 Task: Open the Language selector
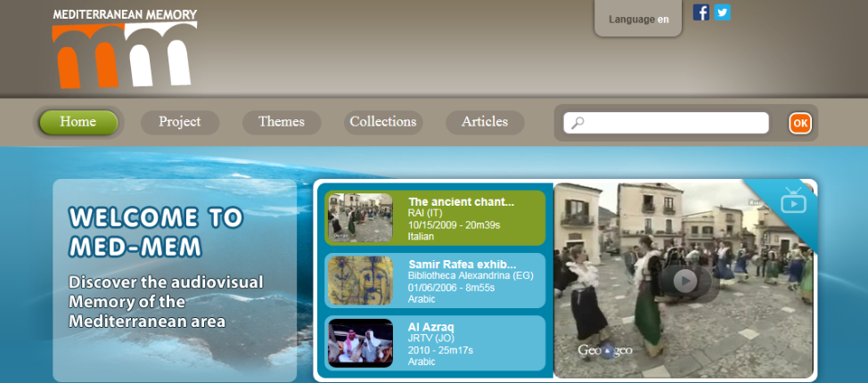638,20
